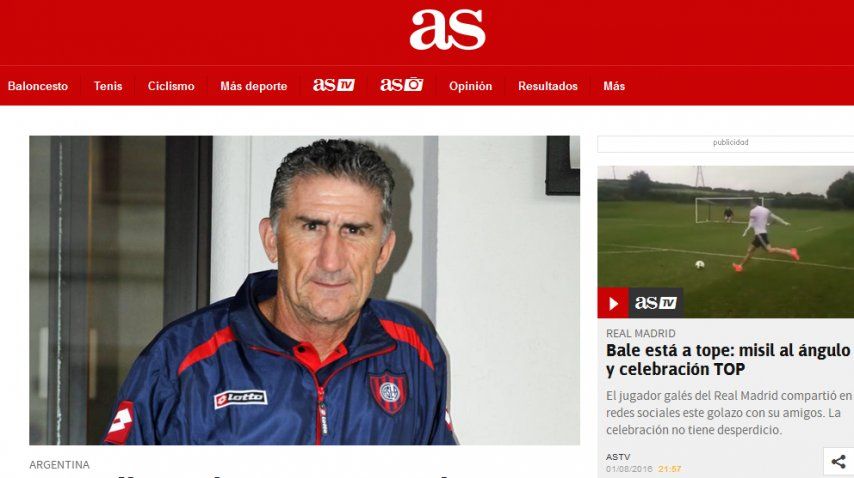Click the share icon beside the ASTV article
854x478 pixels.
point(838,462)
